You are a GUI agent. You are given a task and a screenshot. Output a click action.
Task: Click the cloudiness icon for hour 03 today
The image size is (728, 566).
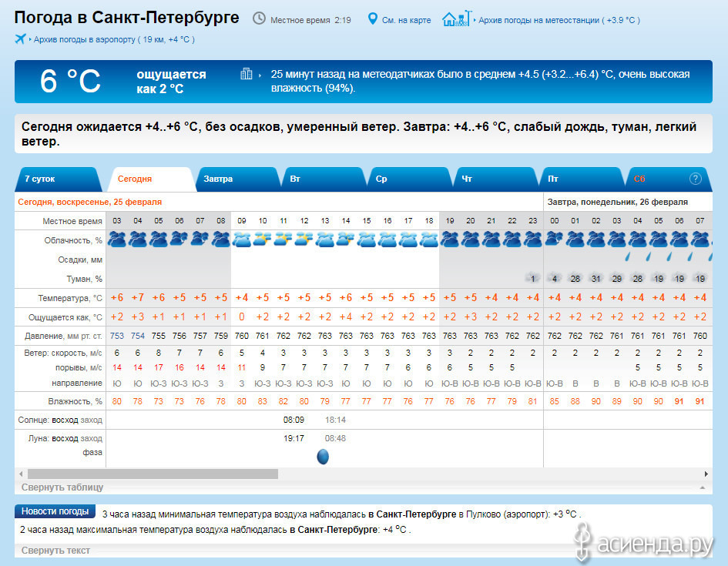tap(117, 239)
